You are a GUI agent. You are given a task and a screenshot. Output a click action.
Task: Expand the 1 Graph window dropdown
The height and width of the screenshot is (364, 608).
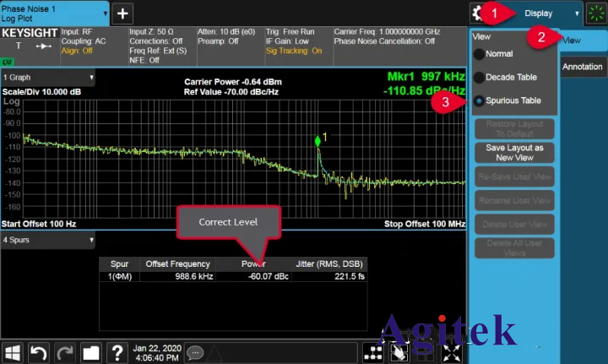[47, 77]
